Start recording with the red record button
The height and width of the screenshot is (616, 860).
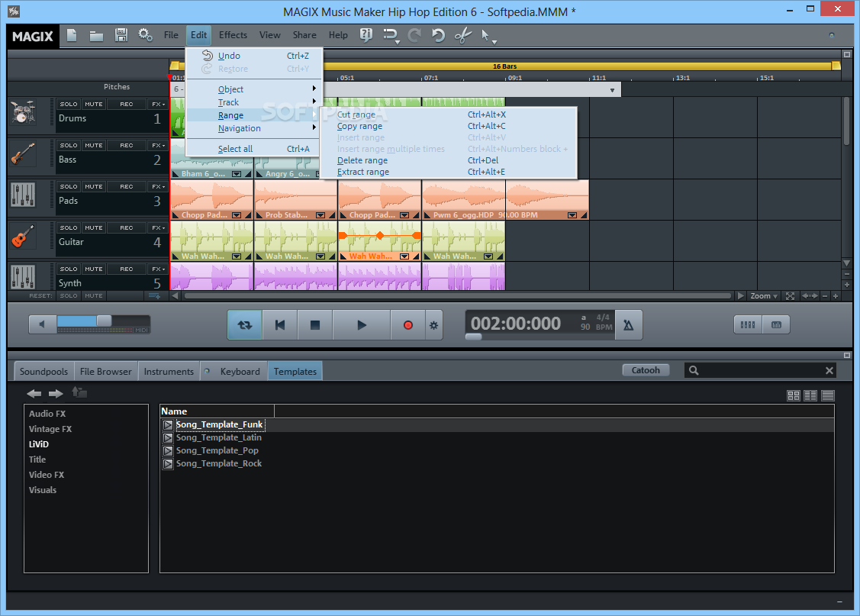click(x=407, y=325)
